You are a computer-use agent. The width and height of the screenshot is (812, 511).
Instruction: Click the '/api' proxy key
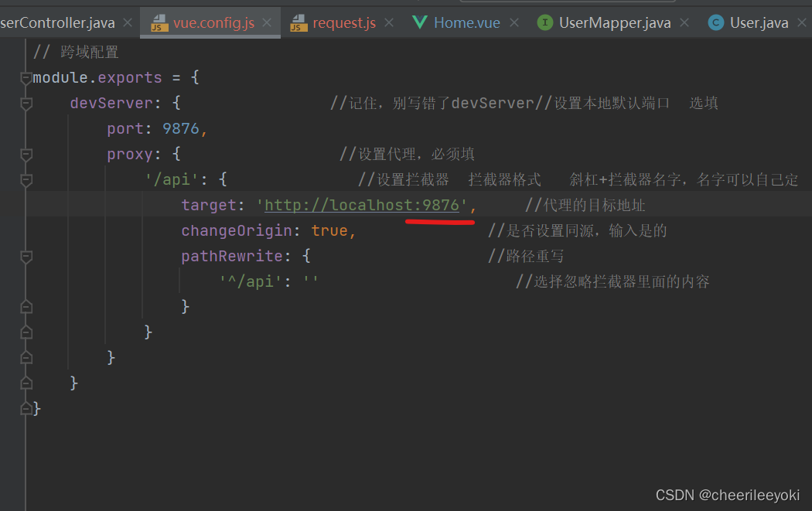(x=172, y=179)
